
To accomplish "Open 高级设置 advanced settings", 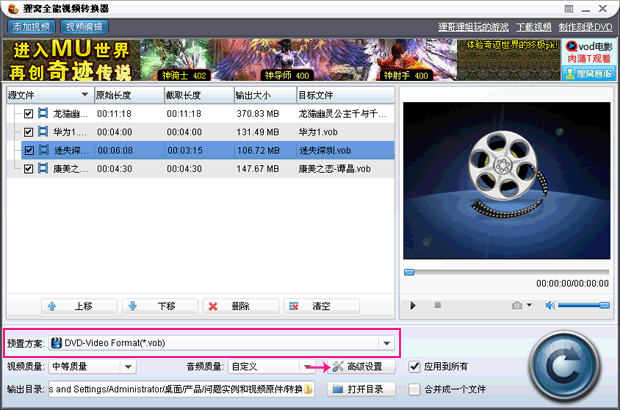I will 357,367.
